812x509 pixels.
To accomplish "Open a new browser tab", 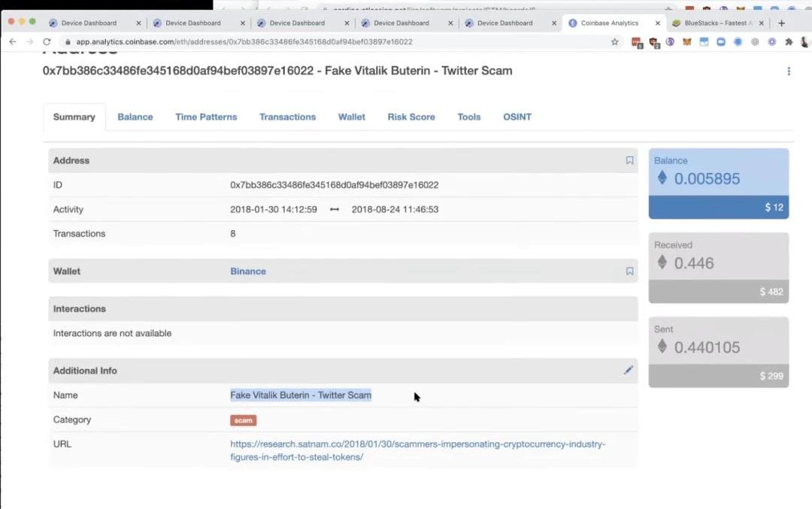I will click(781, 23).
